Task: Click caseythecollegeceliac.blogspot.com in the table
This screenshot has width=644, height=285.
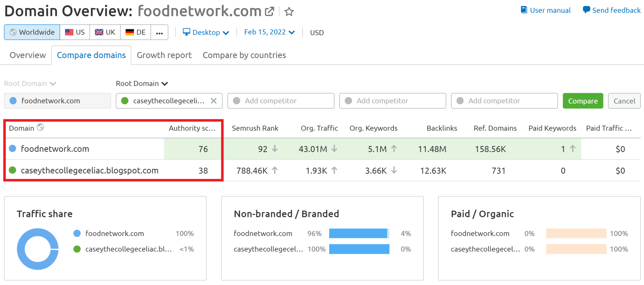Action: click(x=90, y=170)
